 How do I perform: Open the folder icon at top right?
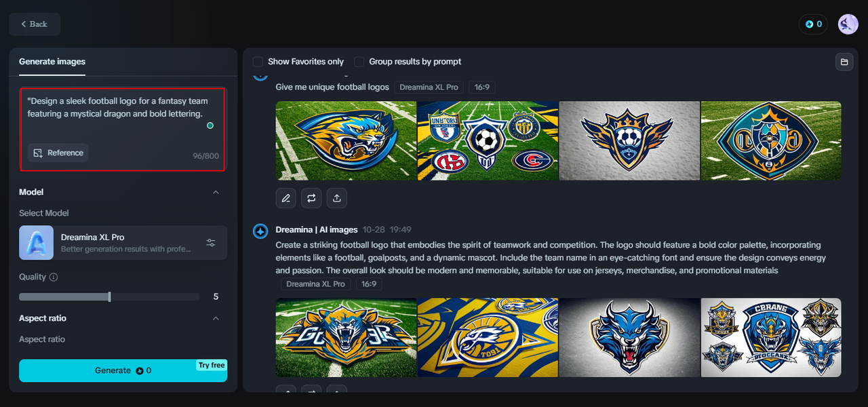844,62
